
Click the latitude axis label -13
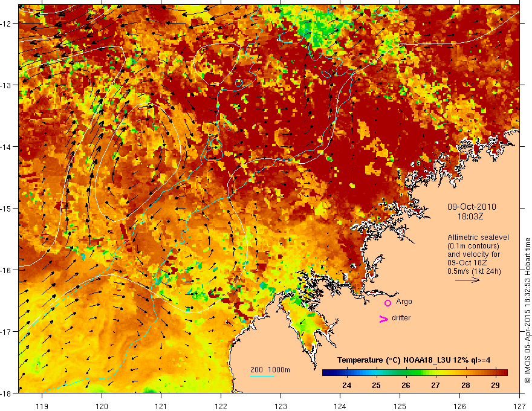[6, 85]
